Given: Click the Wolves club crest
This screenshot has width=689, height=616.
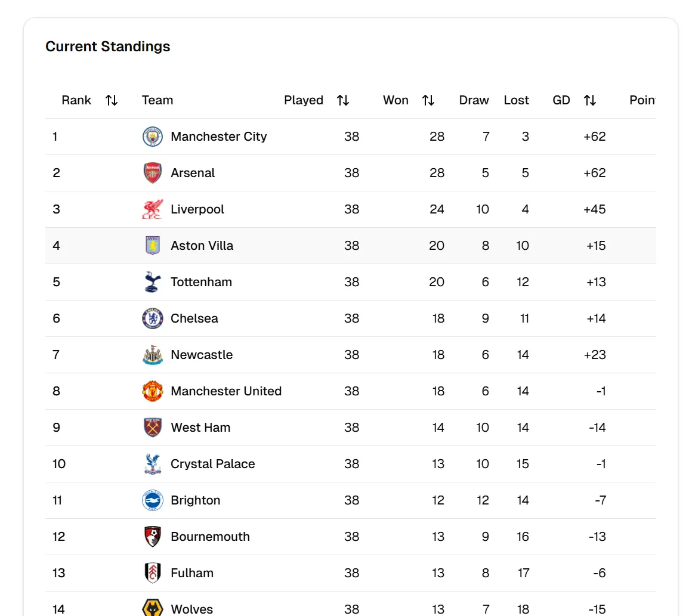Looking at the screenshot, I should [x=153, y=608].
